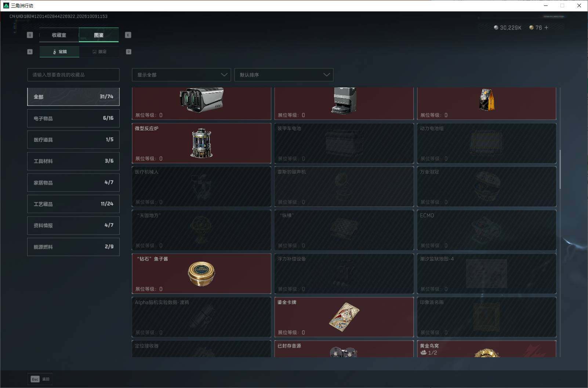The width and height of the screenshot is (588, 388).
Task: Filter by the 电子物品 category
Action: [x=73, y=118]
